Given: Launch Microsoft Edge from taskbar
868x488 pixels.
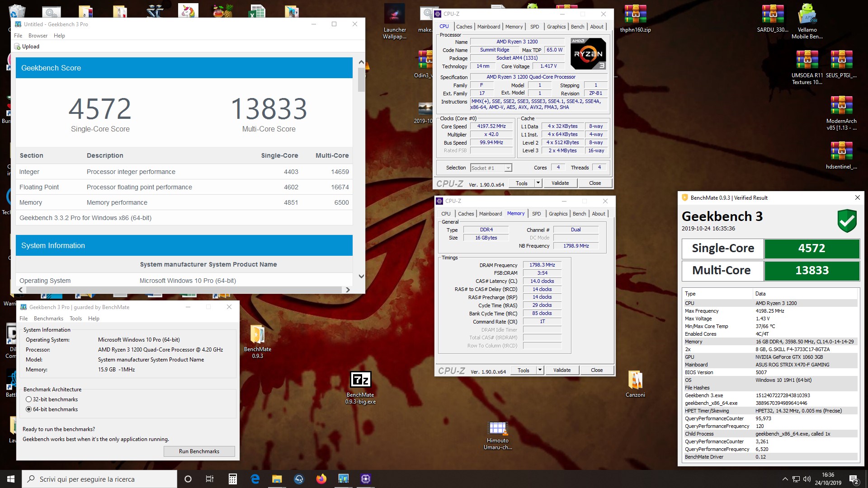Looking at the screenshot, I should (x=255, y=479).
